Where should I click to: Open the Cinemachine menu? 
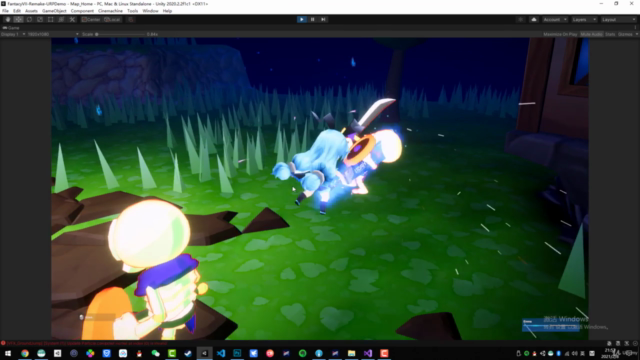coord(110,11)
